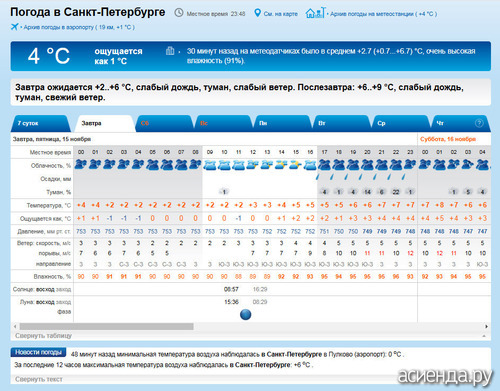The height and width of the screenshot is (391, 500).
Task: Click the Суббота, 16 ноября header
Action: (448, 139)
